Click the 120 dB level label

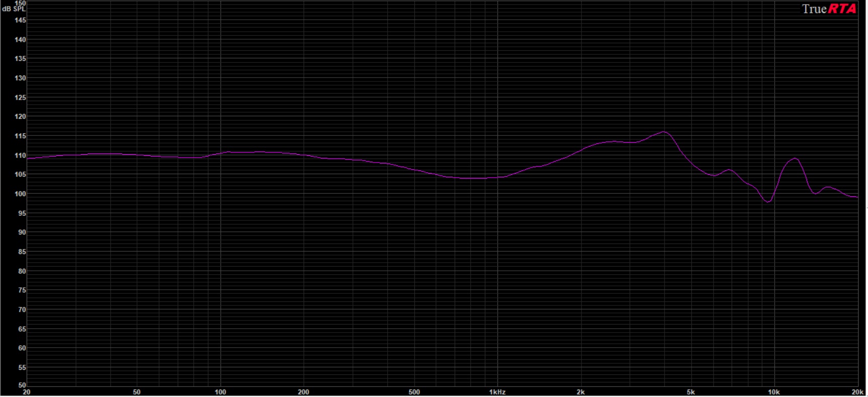[20, 117]
